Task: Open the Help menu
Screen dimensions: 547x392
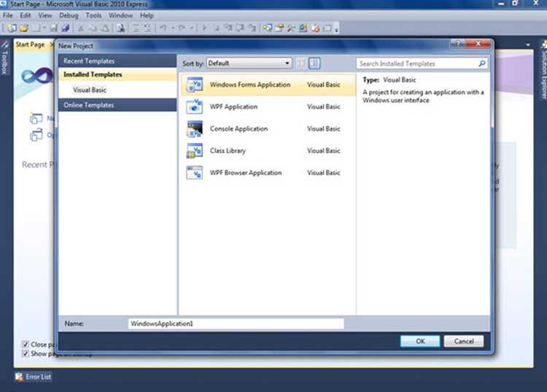Action: (x=147, y=15)
